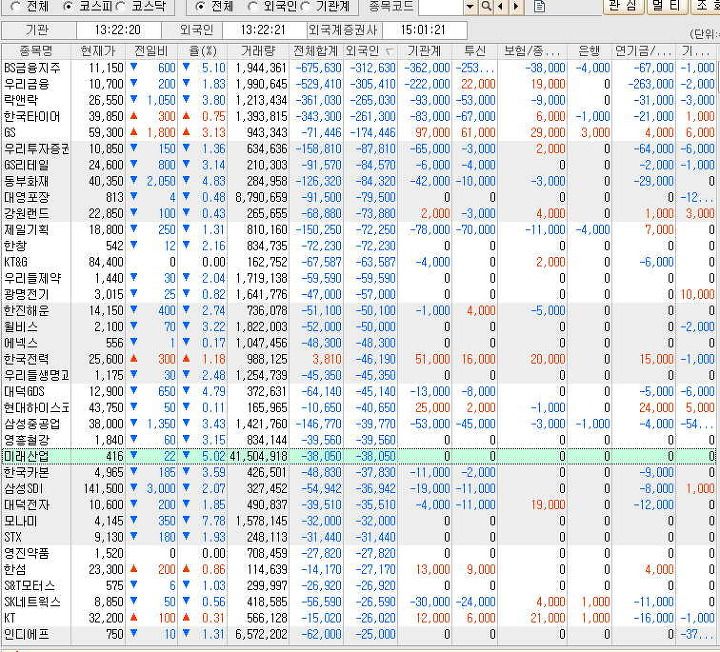Sort by 율(%) column header
Screen dimensions: 720x652
click(x=202, y=51)
